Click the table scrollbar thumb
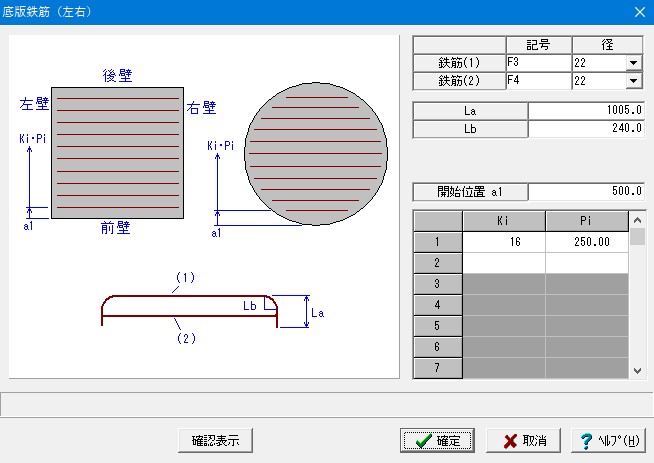This screenshot has width=654, height=463. (637, 237)
